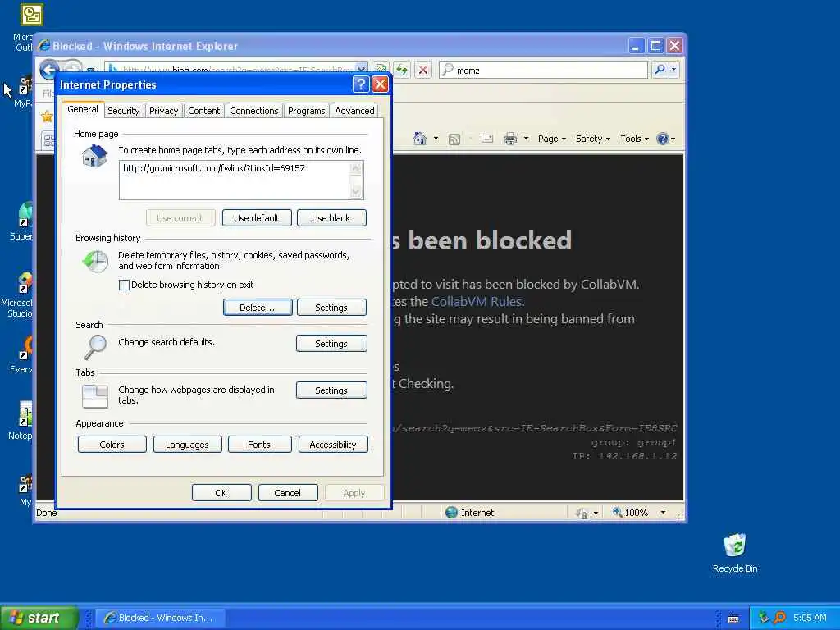This screenshot has height=630, width=840.
Task: Open the CollabVM Rules link
Action: coord(477,302)
